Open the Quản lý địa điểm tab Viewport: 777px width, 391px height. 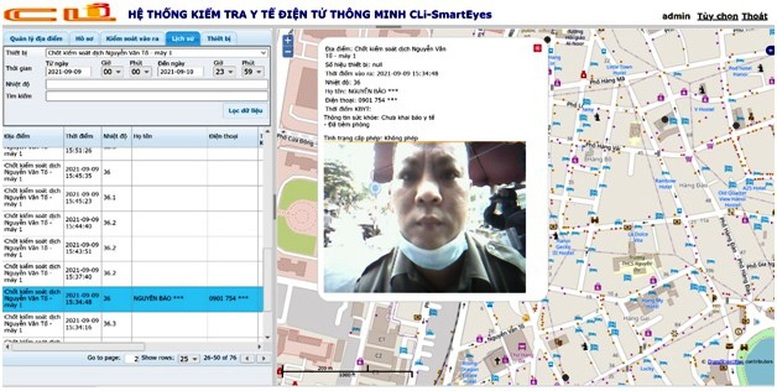36,38
